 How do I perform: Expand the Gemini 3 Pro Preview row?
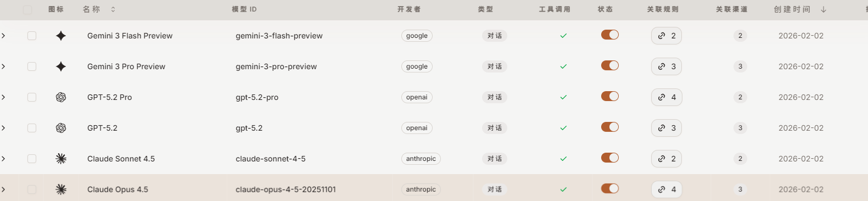pyautogui.click(x=3, y=66)
